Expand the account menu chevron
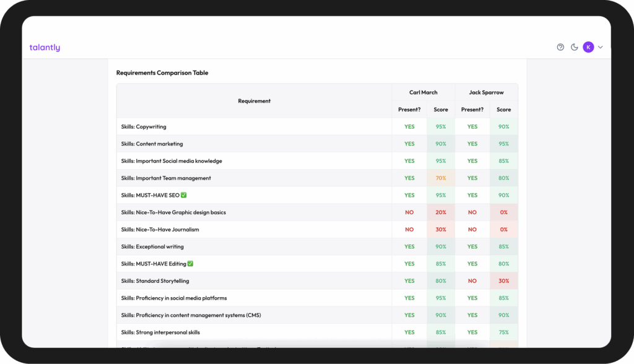This screenshot has width=634, height=364. pyautogui.click(x=601, y=47)
